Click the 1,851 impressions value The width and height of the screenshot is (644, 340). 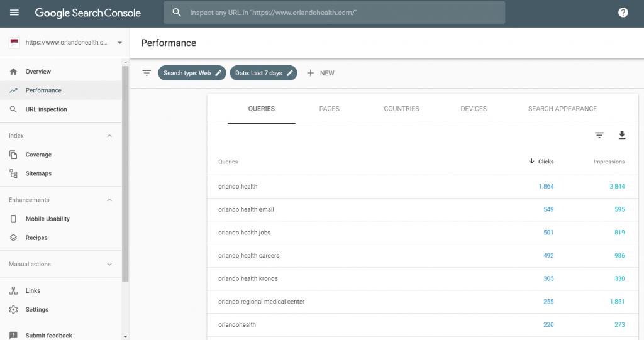(617, 302)
